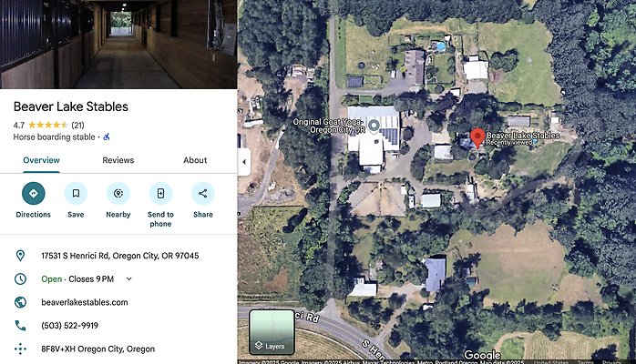Click the Directions icon button
This screenshot has height=364, width=636.
tap(34, 194)
